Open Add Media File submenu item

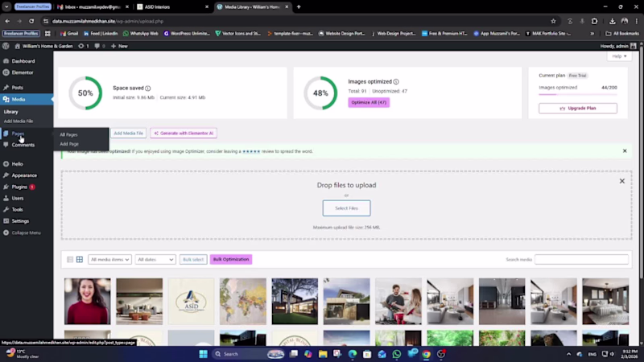(19, 121)
